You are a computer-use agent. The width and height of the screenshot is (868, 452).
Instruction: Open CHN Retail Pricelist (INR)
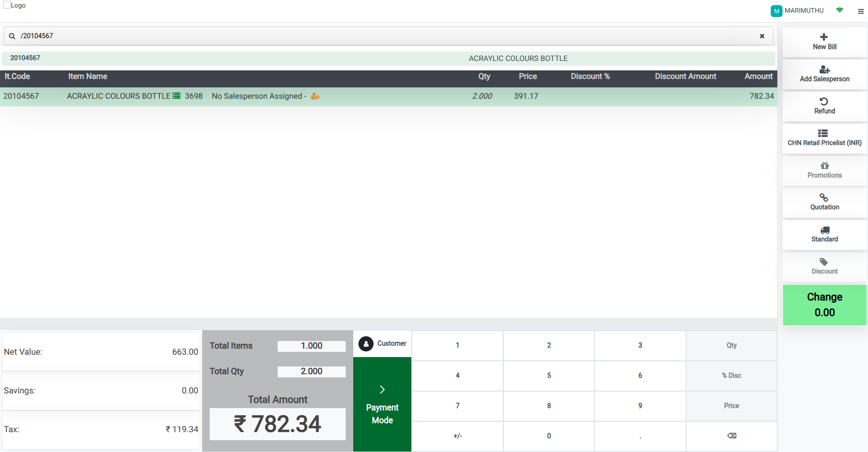coord(825,138)
